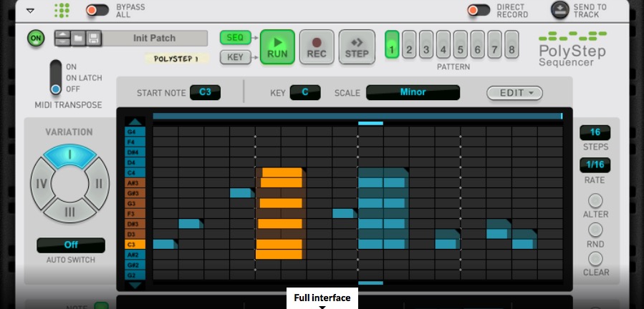Viewport: 644px width, 309px height.
Task: Click the G2 note row label
Action: (x=135, y=275)
